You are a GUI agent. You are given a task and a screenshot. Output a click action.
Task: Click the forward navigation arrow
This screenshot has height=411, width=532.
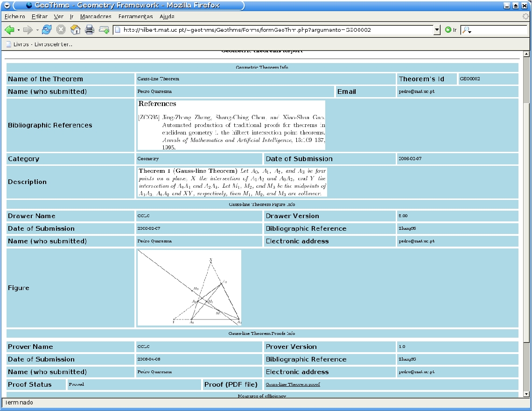28,30
